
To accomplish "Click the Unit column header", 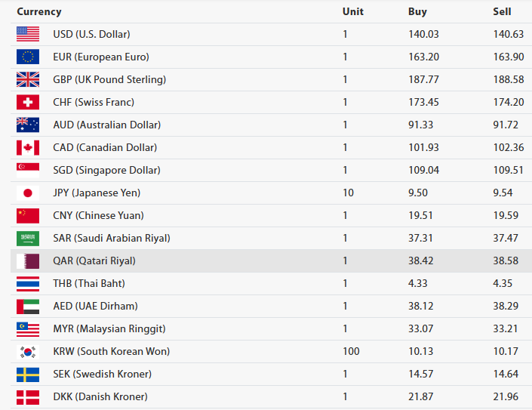I will [x=352, y=11].
